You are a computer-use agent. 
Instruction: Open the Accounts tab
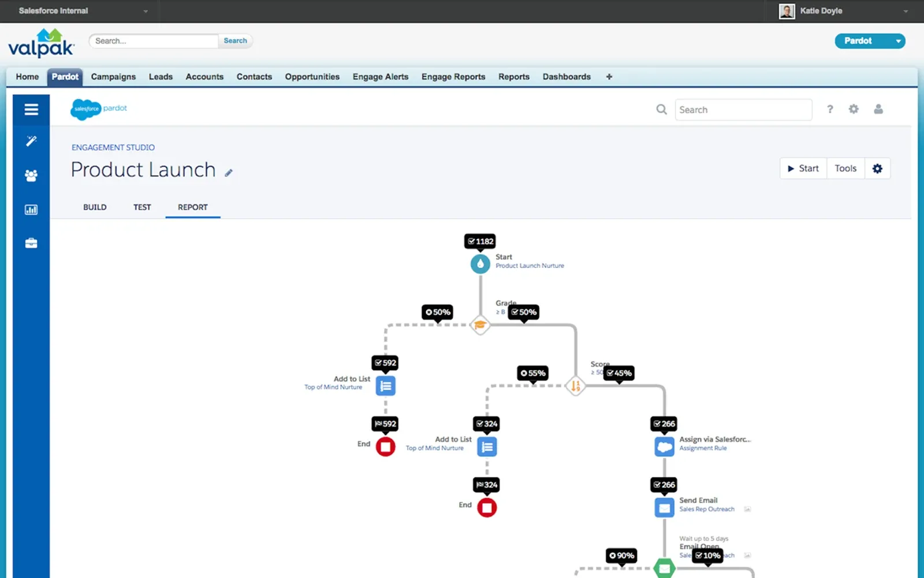[204, 77]
